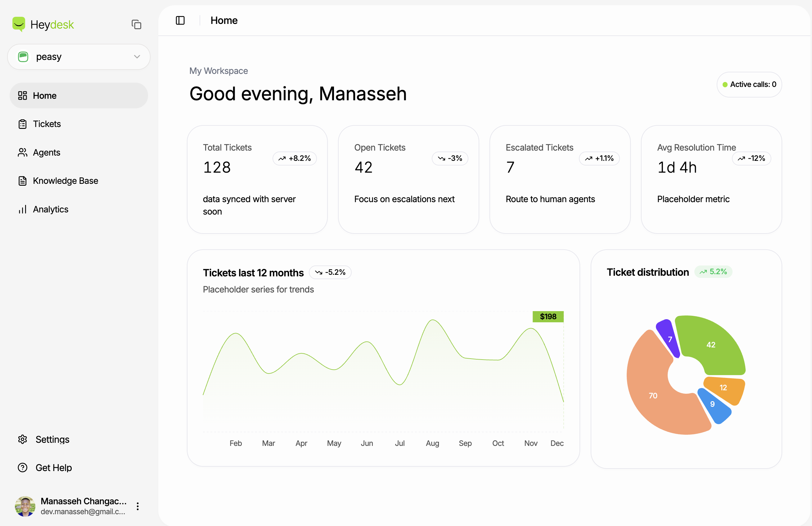Click the $198 chart value marker
Image resolution: width=812 pixels, height=526 pixels.
tap(548, 316)
